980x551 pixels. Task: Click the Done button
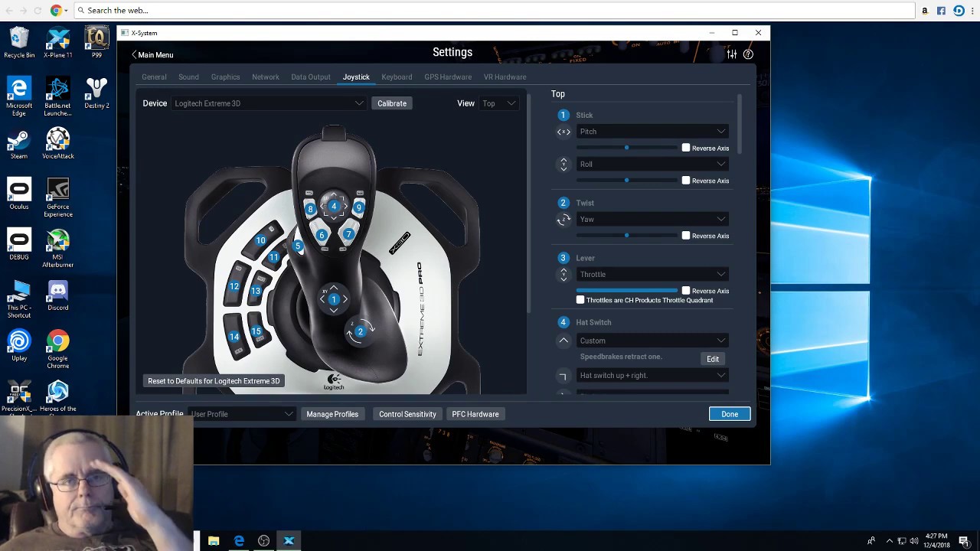[x=730, y=414]
